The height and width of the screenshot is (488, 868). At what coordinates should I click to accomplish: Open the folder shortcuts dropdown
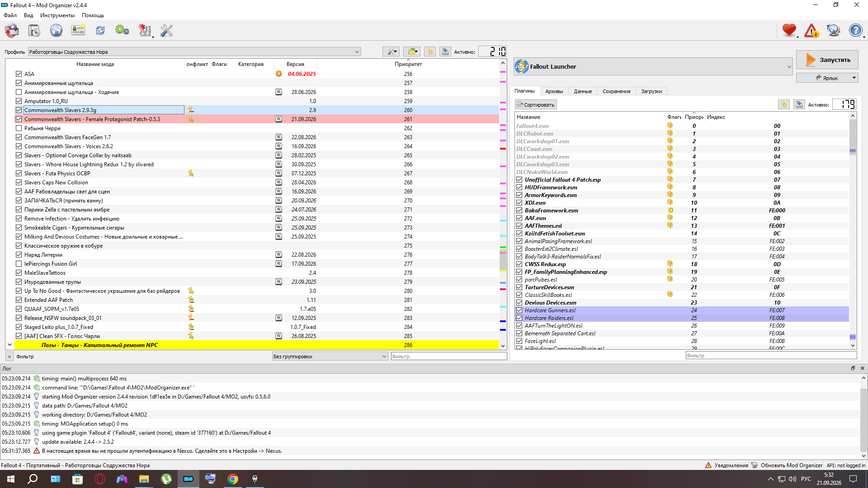412,52
